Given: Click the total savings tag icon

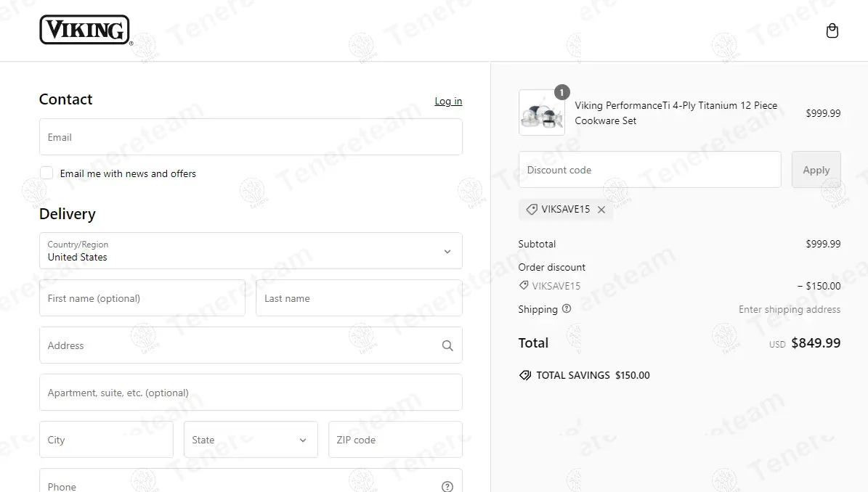Looking at the screenshot, I should pos(525,375).
